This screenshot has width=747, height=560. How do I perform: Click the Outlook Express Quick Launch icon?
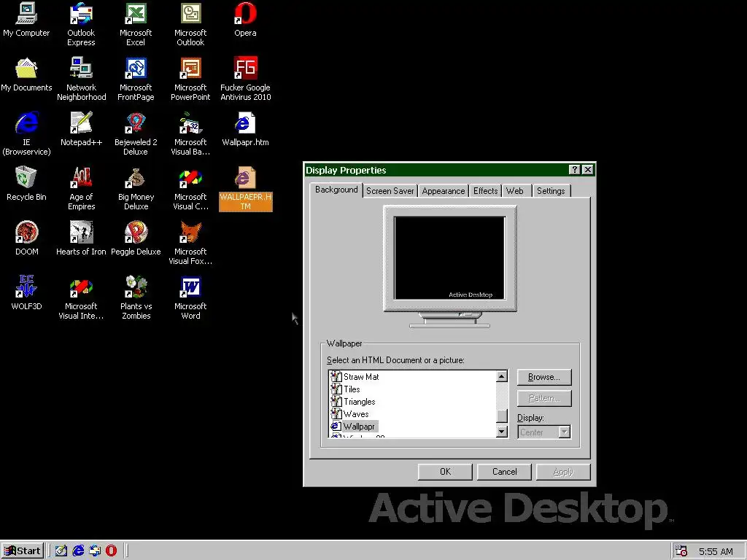pos(95,551)
